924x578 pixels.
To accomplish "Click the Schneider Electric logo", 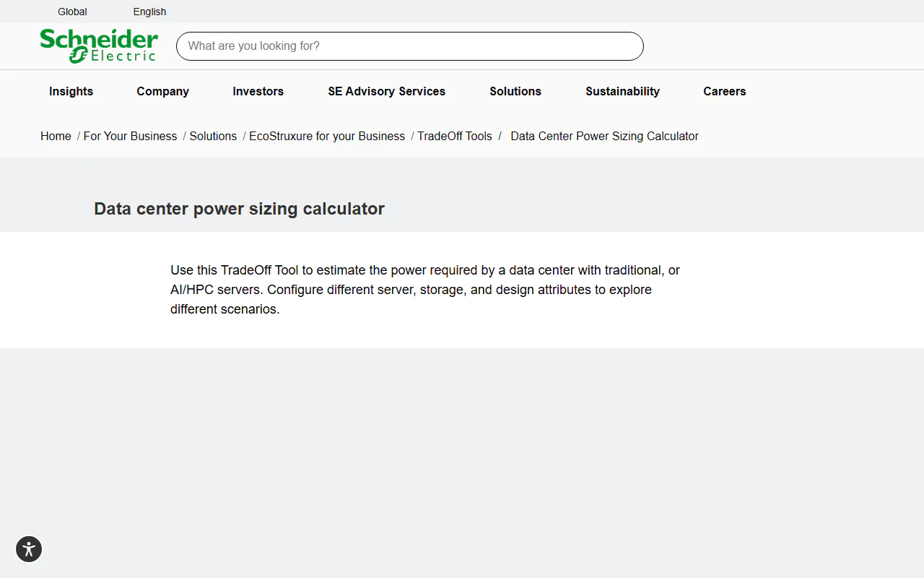I will 99,46.
